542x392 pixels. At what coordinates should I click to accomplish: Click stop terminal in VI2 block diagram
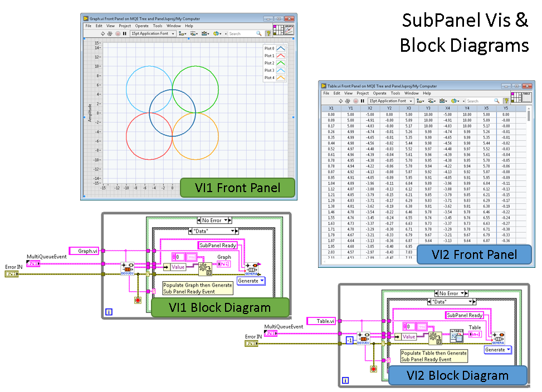(373, 369)
